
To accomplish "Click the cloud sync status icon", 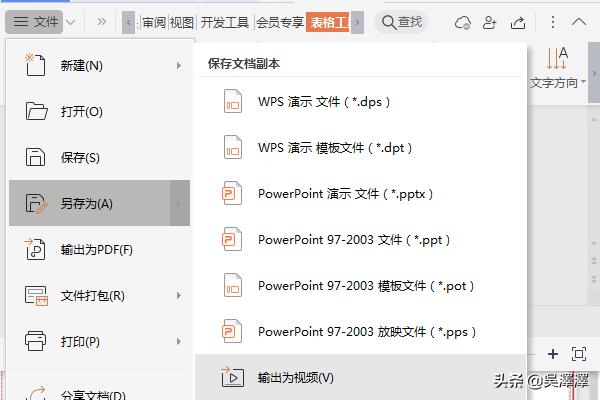I will pos(462,23).
